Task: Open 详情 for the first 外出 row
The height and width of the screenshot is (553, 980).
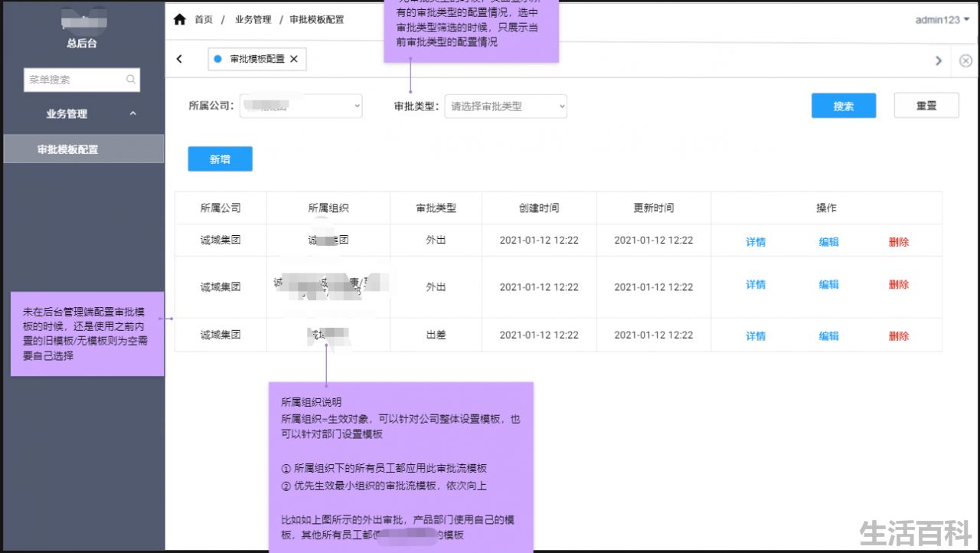Action: pyautogui.click(x=756, y=242)
